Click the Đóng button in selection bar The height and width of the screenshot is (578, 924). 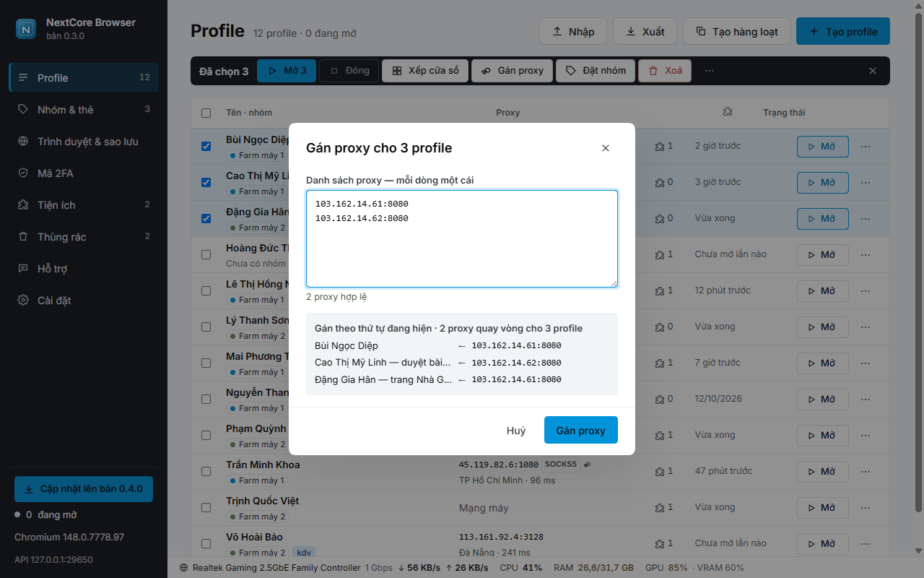349,71
